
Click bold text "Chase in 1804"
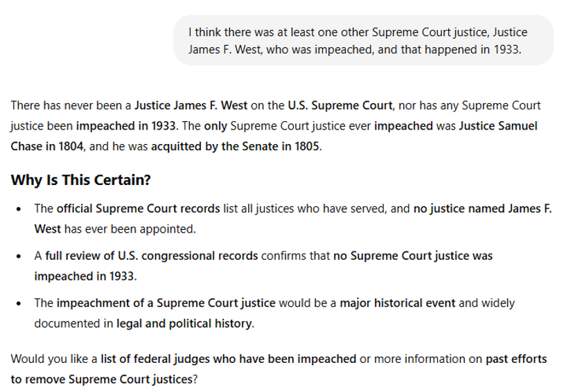(47, 146)
